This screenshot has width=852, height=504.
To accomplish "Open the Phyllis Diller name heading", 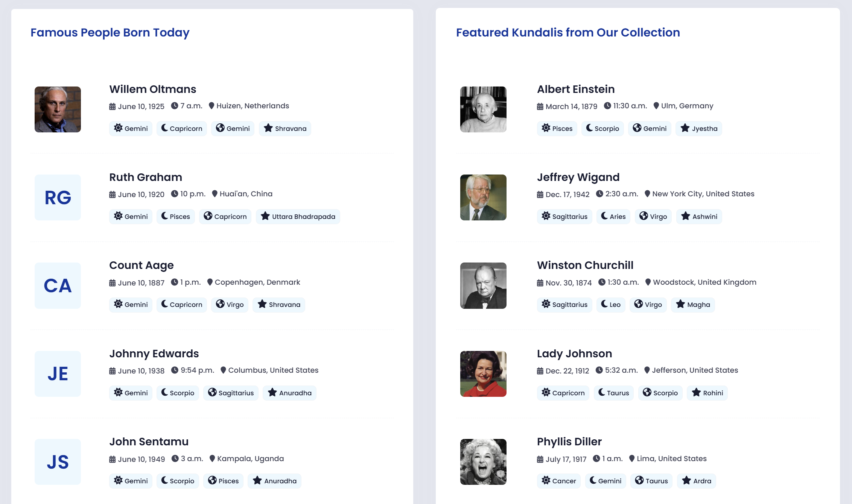I will [569, 442].
